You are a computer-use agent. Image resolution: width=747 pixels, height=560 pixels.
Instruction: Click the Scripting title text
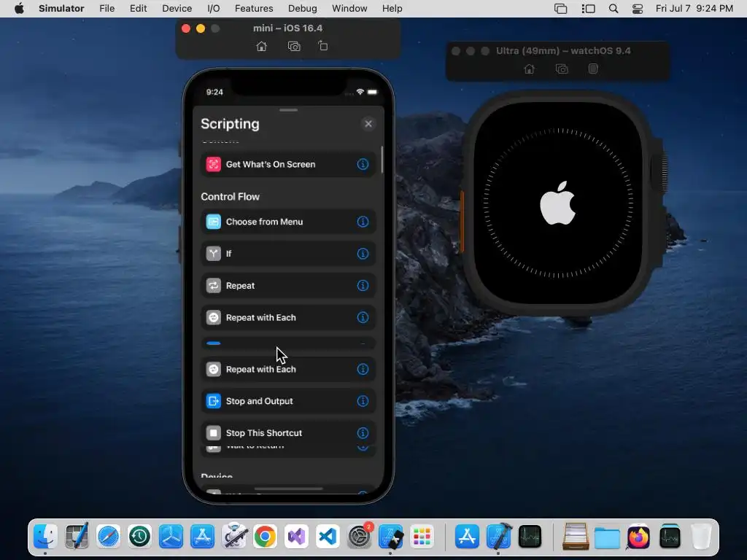click(x=230, y=124)
